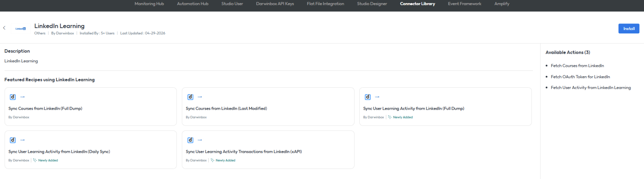Image resolution: width=644 pixels, height=179 pixels.
Task: Click Installed By : 5+ Users text
Action: coord(97,33)
